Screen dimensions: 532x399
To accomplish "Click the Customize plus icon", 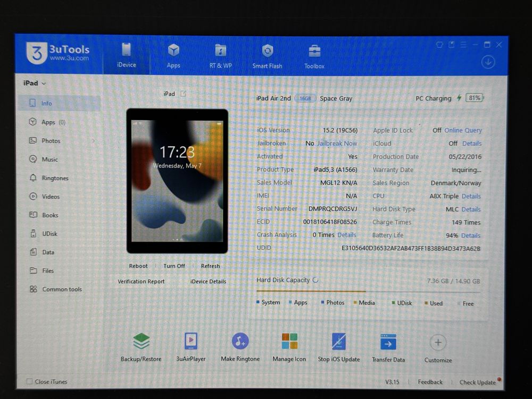I will click(x=438, y=342).
